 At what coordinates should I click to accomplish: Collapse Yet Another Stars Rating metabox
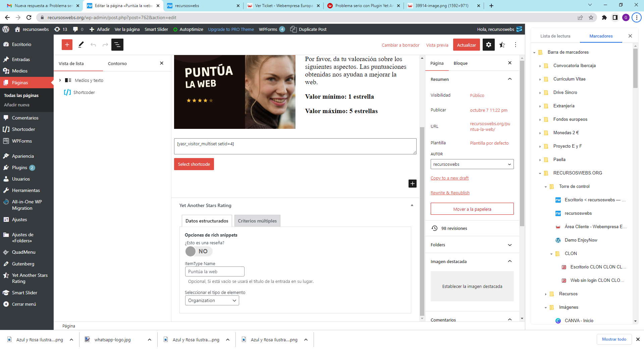coord(412,205)
